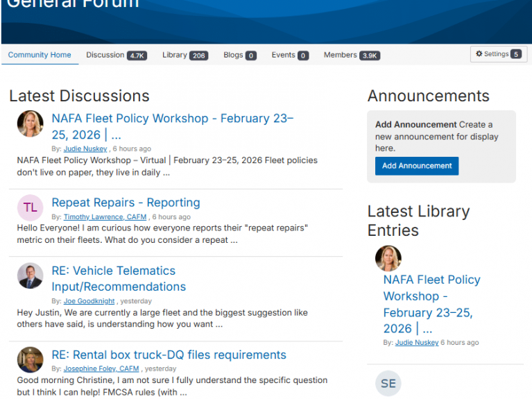Screen dimensions: 532x399
Task: Open Repeat Repairs - Reporting discussion
Action: click(126, 203)
